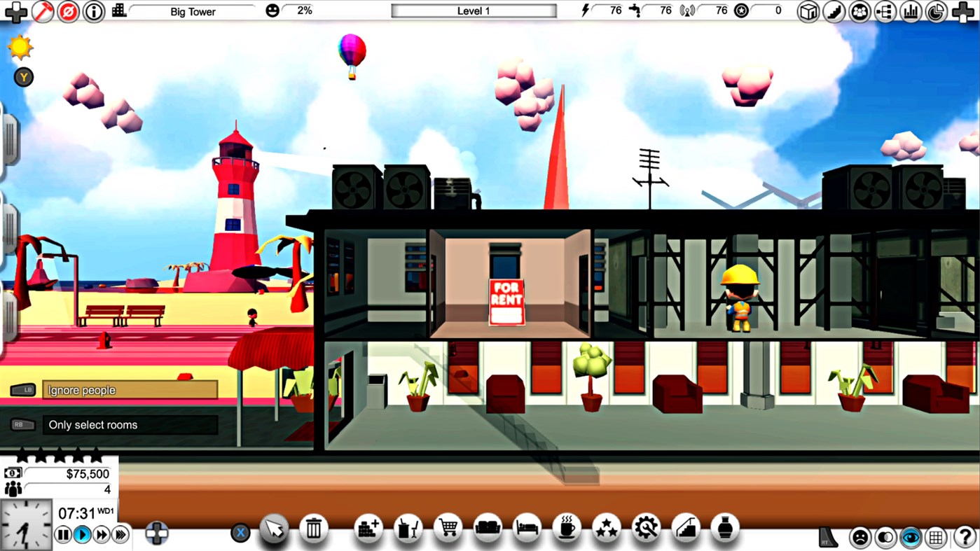Toggle the sad face overlay
Image resolution: width=980 pixels, height=551 pixels.
pyautogui.click(x=860, y=538)
